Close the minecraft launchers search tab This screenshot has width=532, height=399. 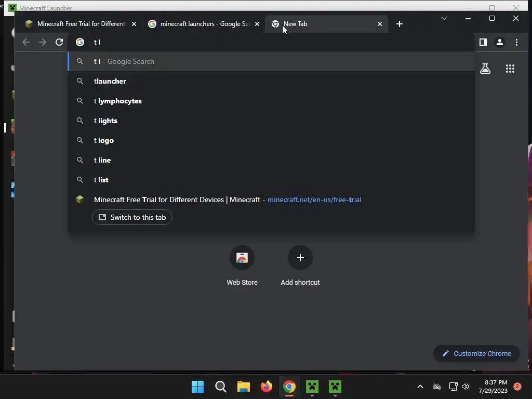257,24
